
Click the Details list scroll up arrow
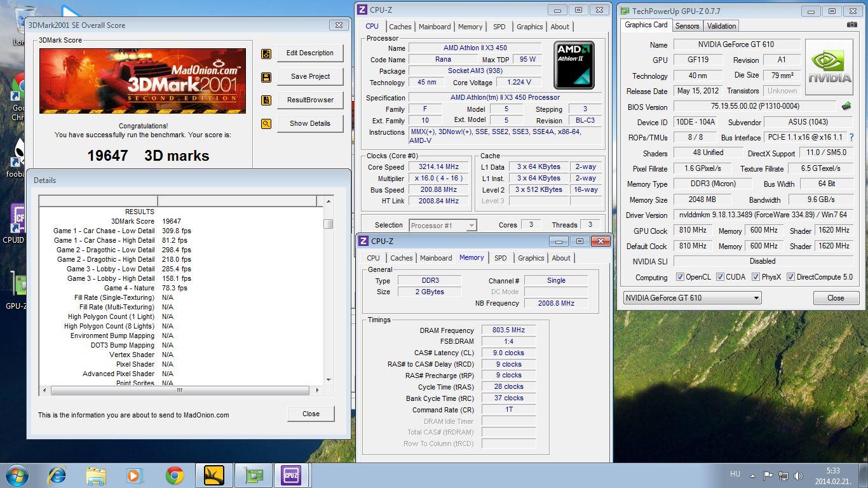[328, 201]
